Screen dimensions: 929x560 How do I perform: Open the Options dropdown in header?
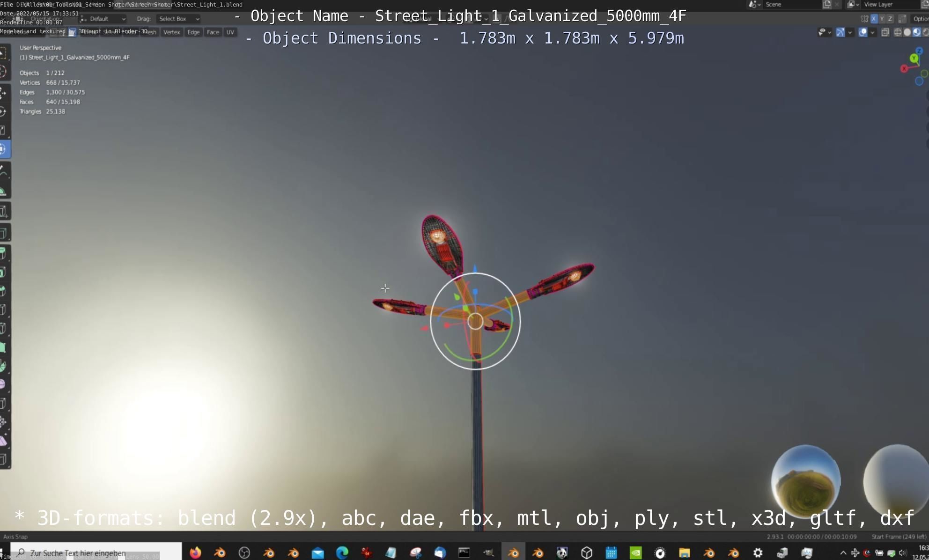(920, 19)
